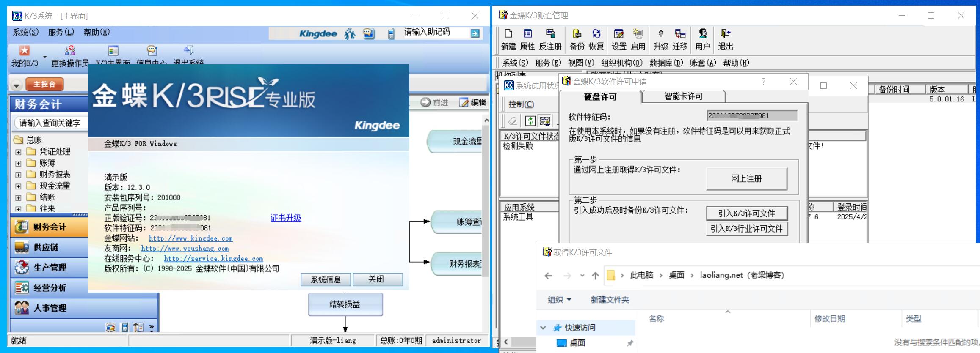
Task: Click the 反注册 toolbar icon
Action: click(x=550, y=33)
